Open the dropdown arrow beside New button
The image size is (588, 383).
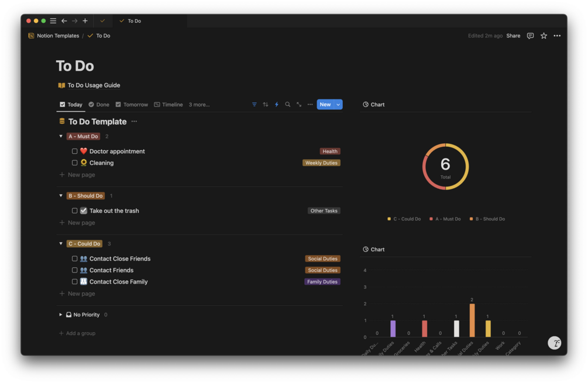tap(338, 105)
